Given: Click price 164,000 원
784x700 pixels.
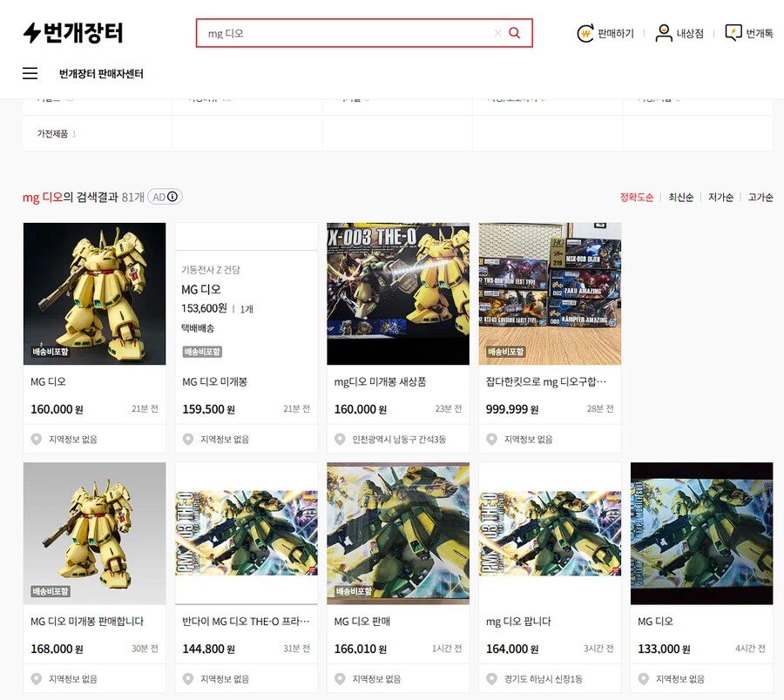Looking at the screenshot, I should click(512, 649).
